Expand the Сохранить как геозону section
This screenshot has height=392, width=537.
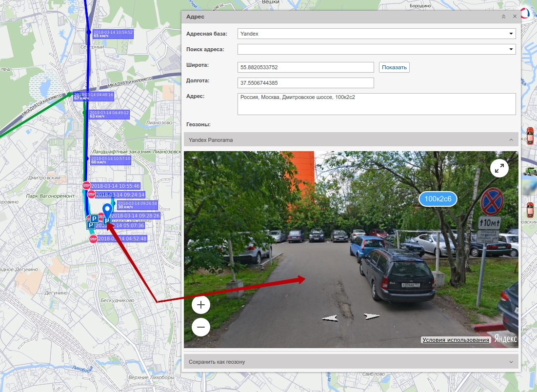tap(511, 362)
